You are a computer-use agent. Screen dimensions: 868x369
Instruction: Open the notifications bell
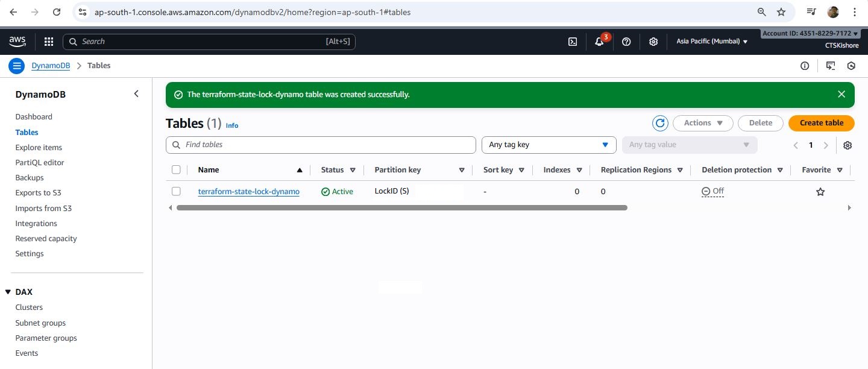pos(599,42)
